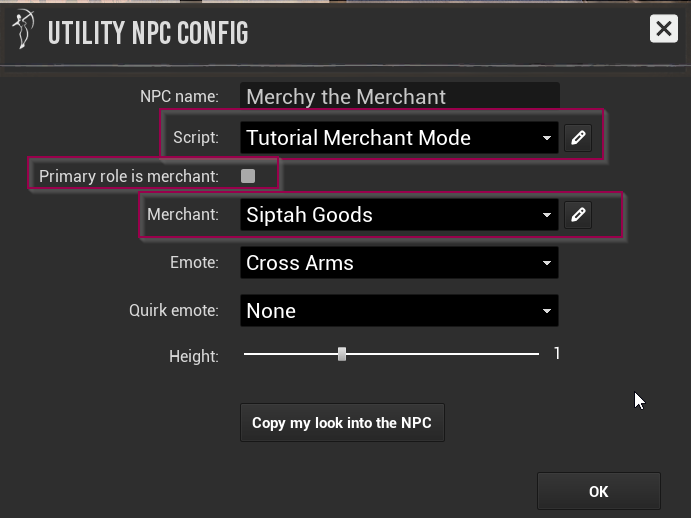Click the Height slider handle

coord(342,354)
